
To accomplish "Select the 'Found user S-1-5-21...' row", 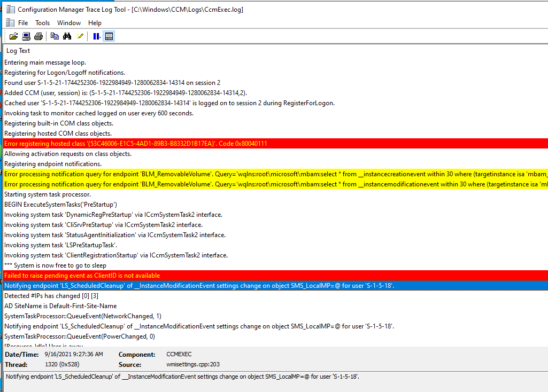I will [275, 83].
